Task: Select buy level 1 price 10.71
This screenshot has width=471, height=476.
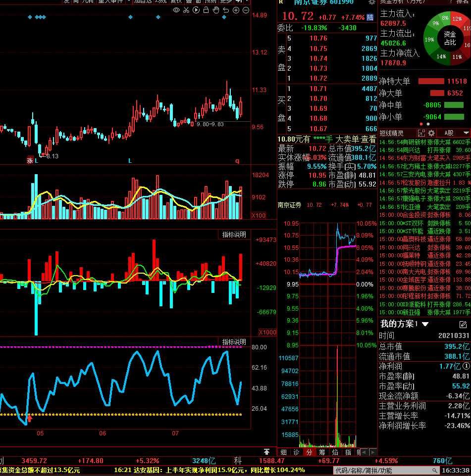Action: coord(318,89)
